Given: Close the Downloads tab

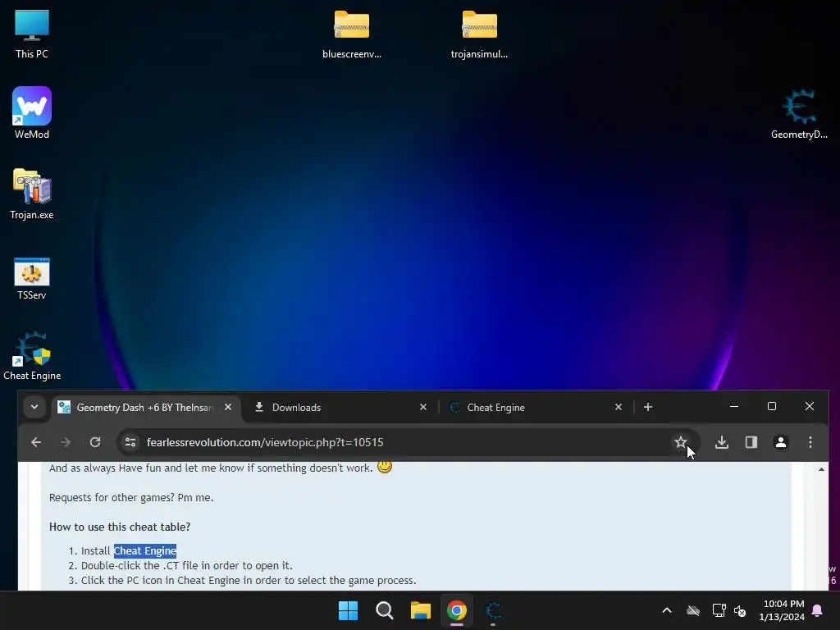Looking at the screenshot, I should [423, 407].
